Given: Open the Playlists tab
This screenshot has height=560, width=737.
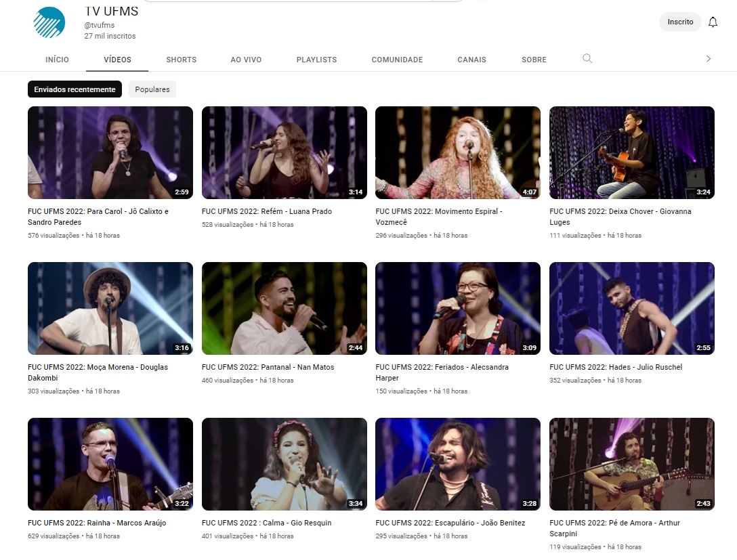Looking at the screenshot, I should pos(316,60).
